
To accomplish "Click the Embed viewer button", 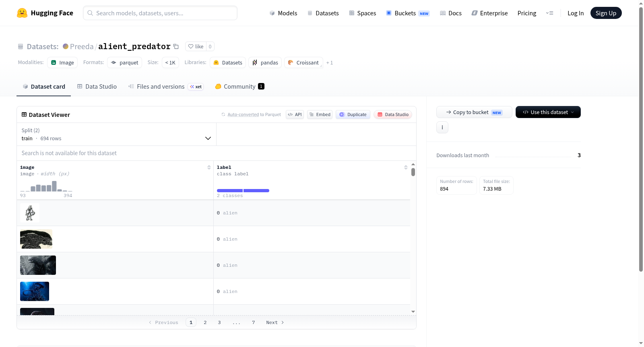I will tap(320, 114).
